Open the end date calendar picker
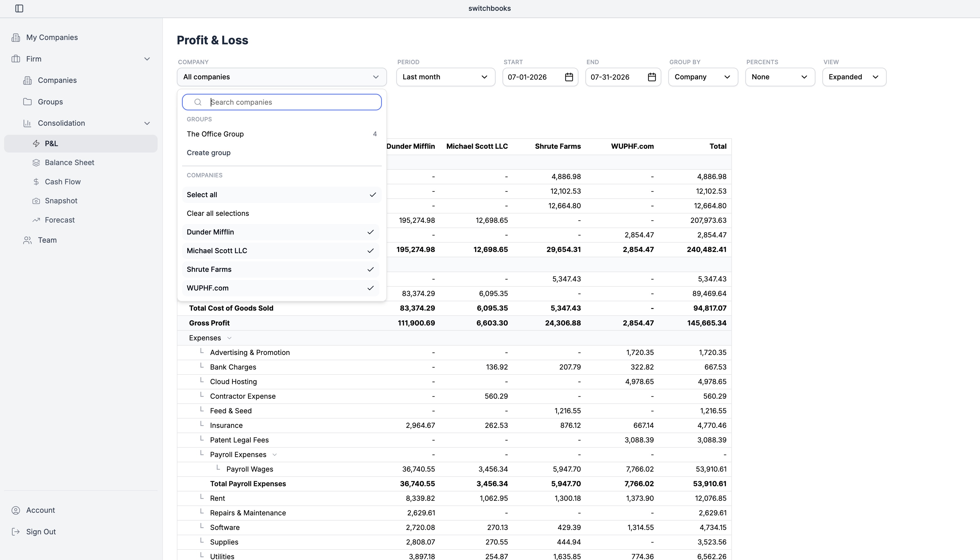This screenshot has height=560, width=980. (651, 77)
